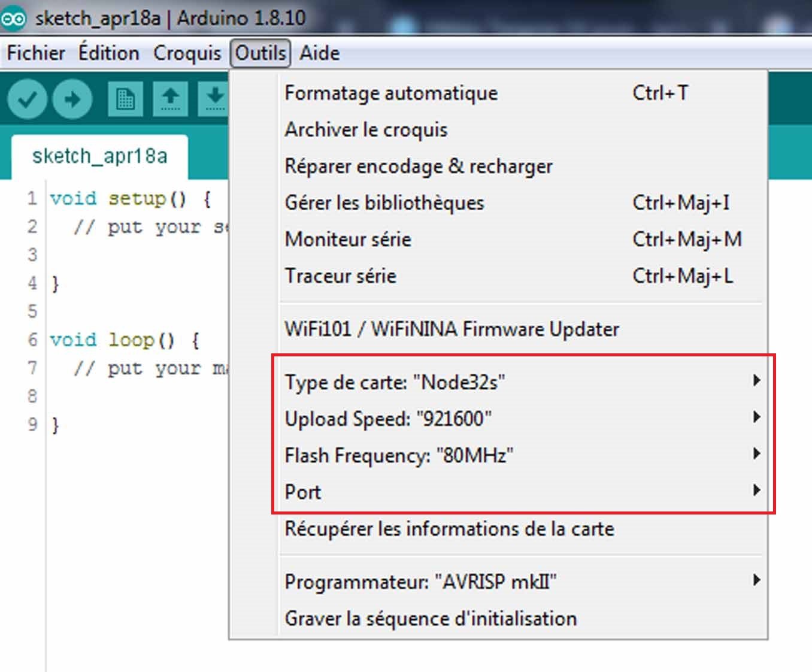Click the Verify (checkmark) toolbar button
812x672 pixels.
pos(27,99)
